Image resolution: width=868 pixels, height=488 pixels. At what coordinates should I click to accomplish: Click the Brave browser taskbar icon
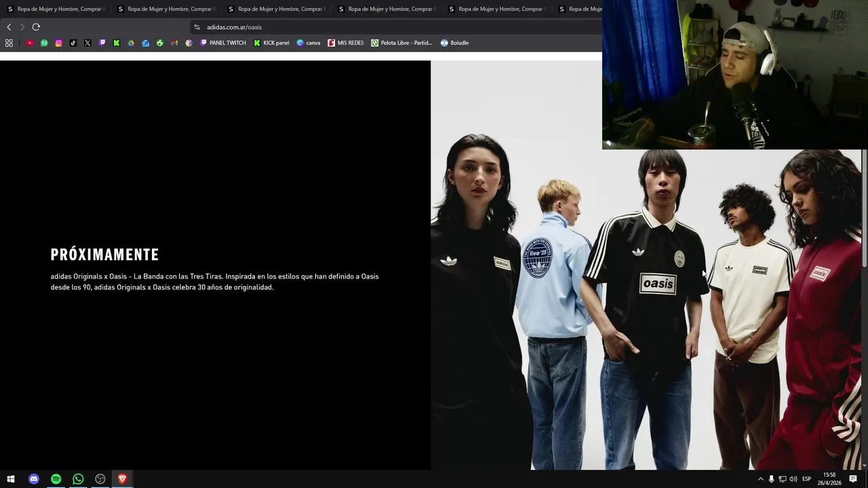tap(122, 479)
